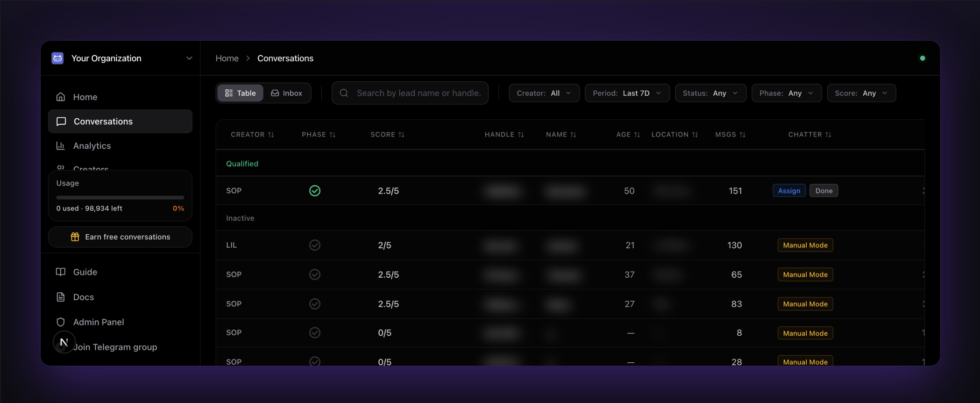Open the Creator: All filter dropdown
The height and width of the screenshot is (403, 980).
pyautogui.click(x=544, y=93)
